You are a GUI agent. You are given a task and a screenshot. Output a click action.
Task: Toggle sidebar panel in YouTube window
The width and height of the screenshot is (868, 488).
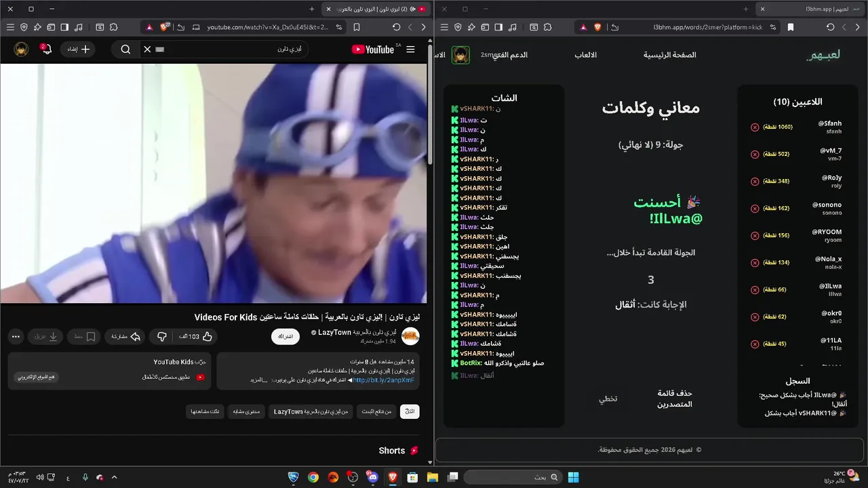click(64, 27)
